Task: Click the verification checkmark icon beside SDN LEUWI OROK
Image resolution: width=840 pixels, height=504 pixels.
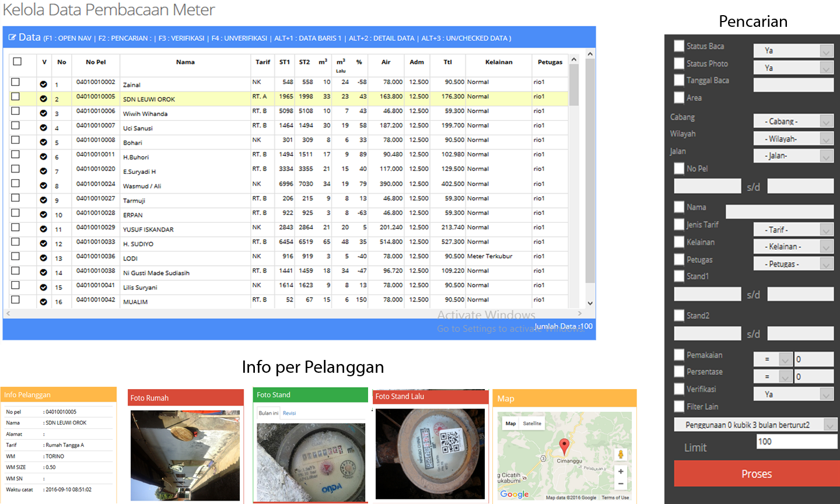Action: pos(42,97)
